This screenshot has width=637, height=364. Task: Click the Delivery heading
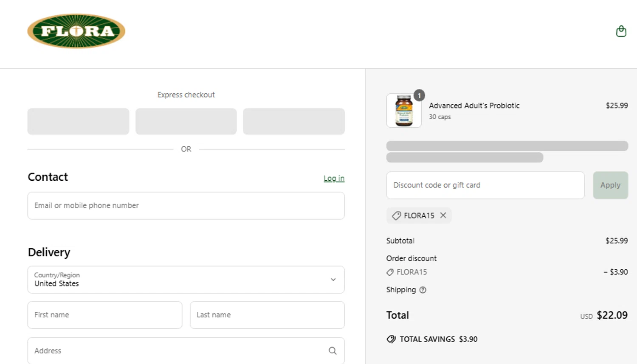click(x=49, y=252)
